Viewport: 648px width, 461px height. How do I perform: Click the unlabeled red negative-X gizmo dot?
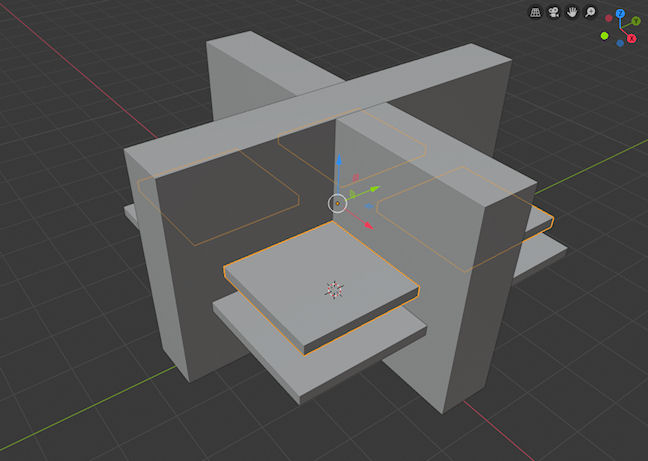tap(608, 19)
